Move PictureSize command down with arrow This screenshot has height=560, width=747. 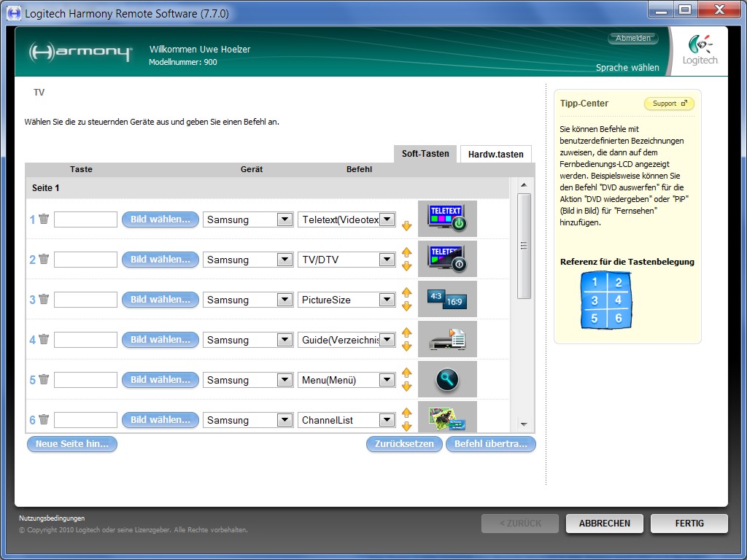407,306
